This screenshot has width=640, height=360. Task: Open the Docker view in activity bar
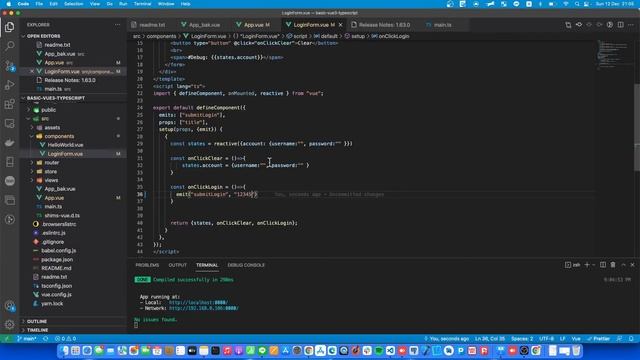pos(9,142)
